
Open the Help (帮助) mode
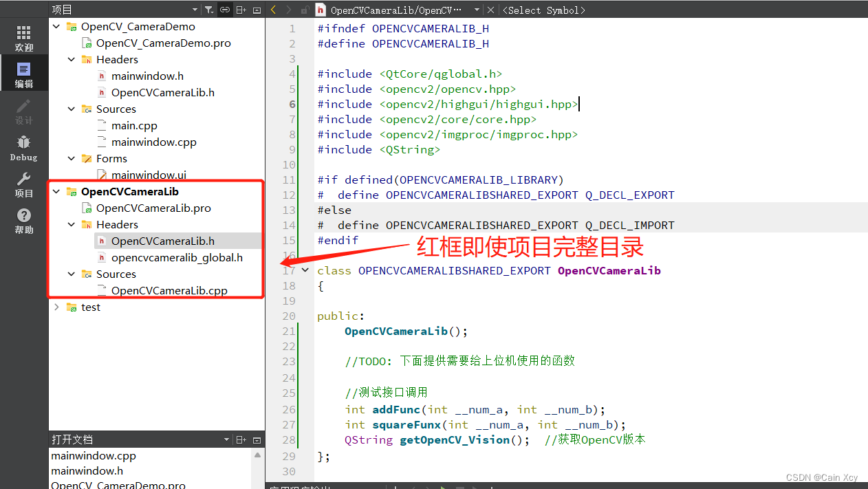coord(24,221)
